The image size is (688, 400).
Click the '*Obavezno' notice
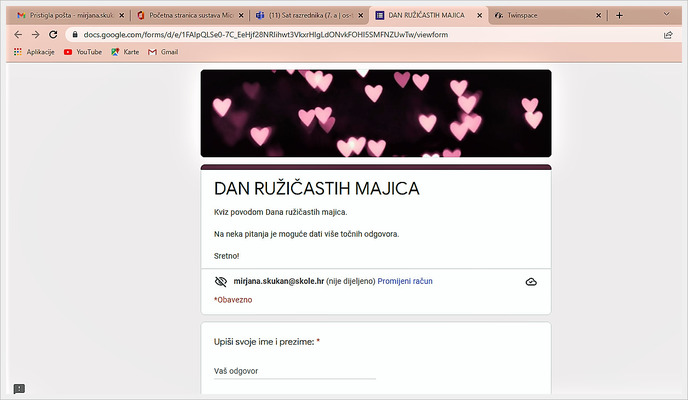pos(233,300)
